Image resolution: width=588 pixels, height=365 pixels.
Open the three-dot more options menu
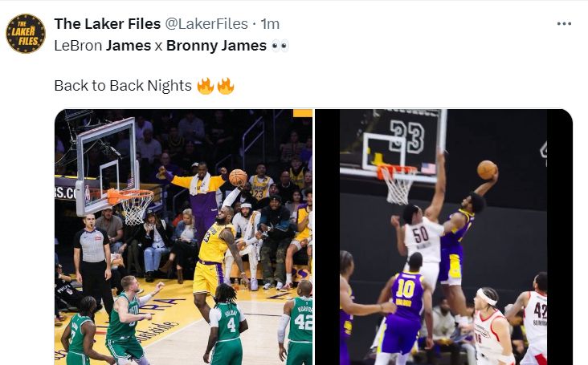click(x=564, y=24)
